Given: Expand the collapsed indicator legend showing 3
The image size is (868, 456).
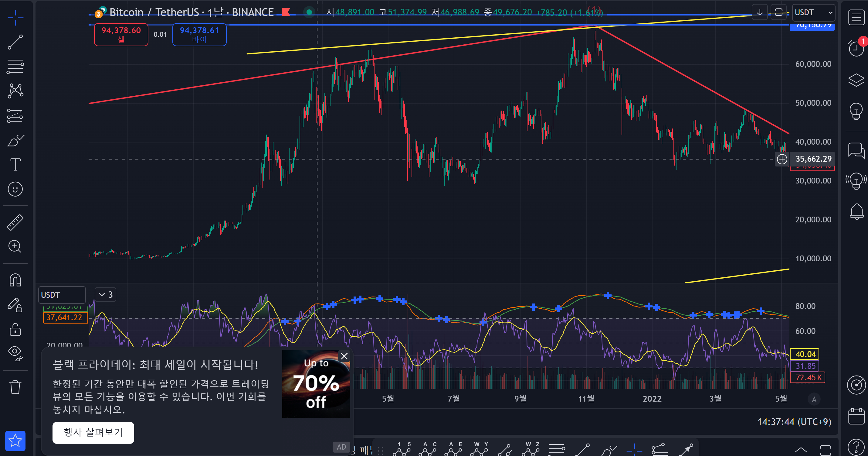Looking at the screenshot, I should tap(106, 295).
